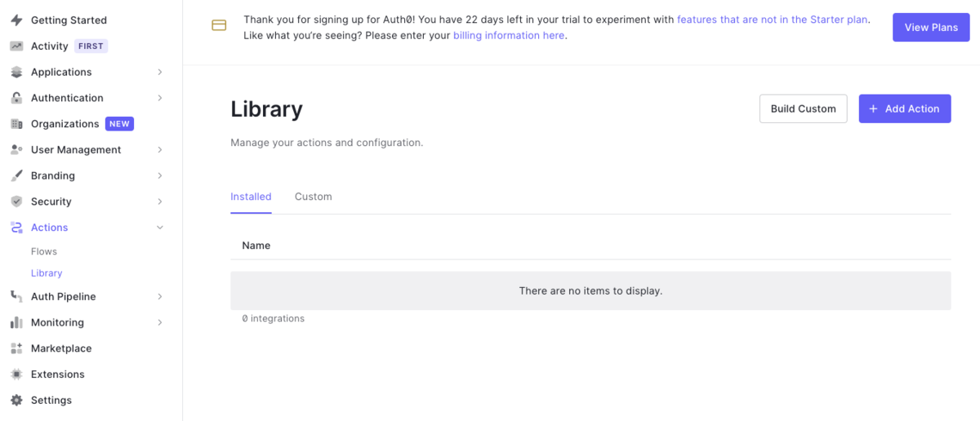Collapse the Actions section chevron
Image resolution: width=980 pixels, height=421 pixels.
point(160,228)
